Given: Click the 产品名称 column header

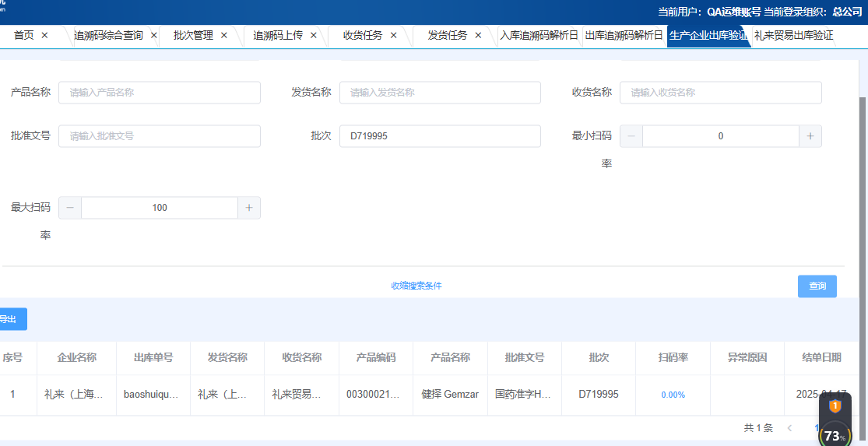Looking at the screenshot, I should (450, 357).
